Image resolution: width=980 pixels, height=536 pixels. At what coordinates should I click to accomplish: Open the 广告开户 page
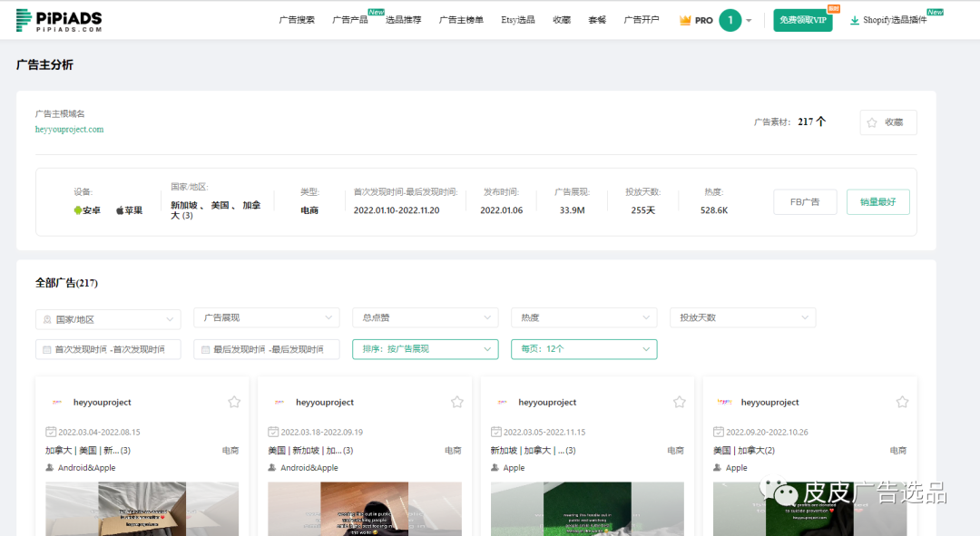(x=642, y=20)
